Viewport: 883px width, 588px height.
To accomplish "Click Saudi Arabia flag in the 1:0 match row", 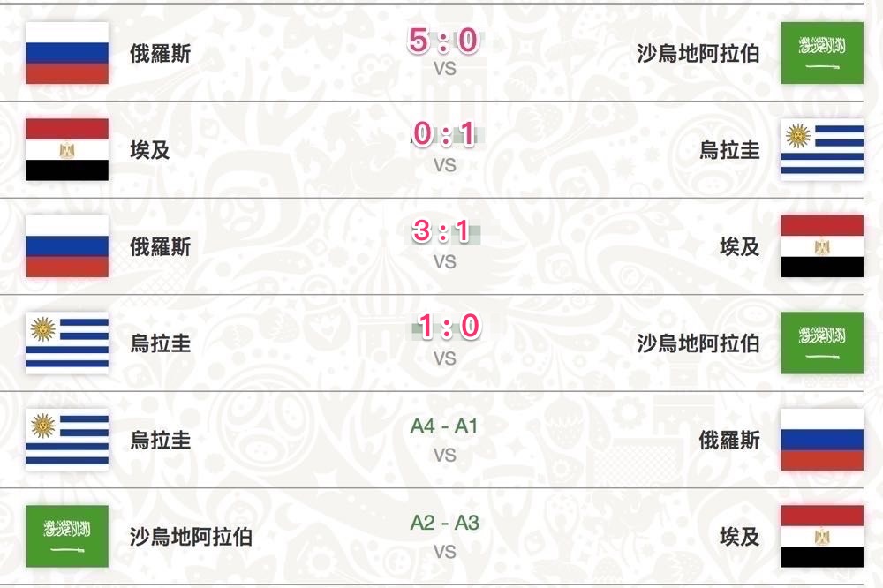I will tap(821, 343).
